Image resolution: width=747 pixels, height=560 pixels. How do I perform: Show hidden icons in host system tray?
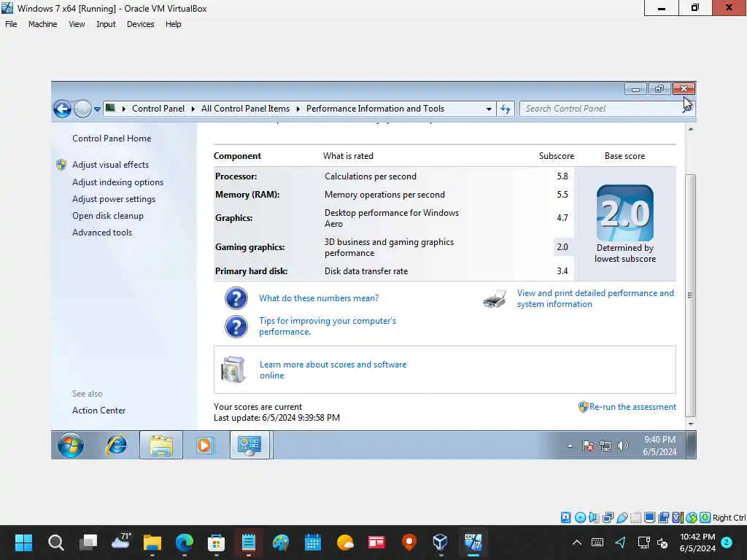576,542
